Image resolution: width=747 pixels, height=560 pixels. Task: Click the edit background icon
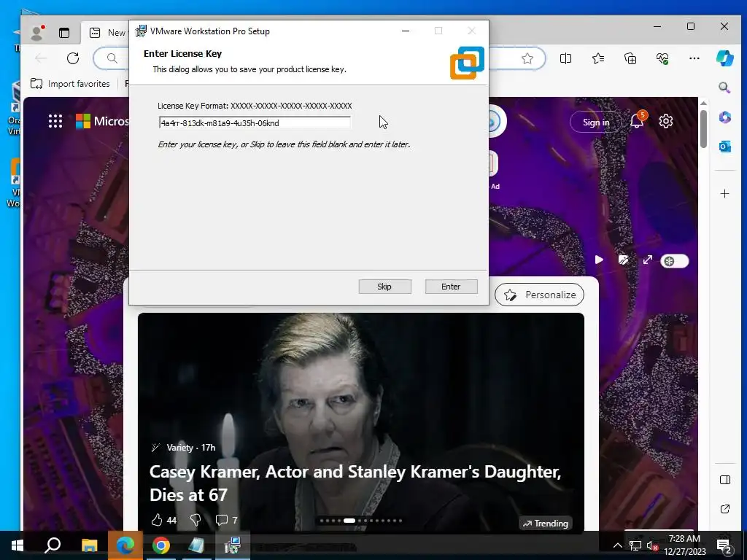(x=623, y=260)
